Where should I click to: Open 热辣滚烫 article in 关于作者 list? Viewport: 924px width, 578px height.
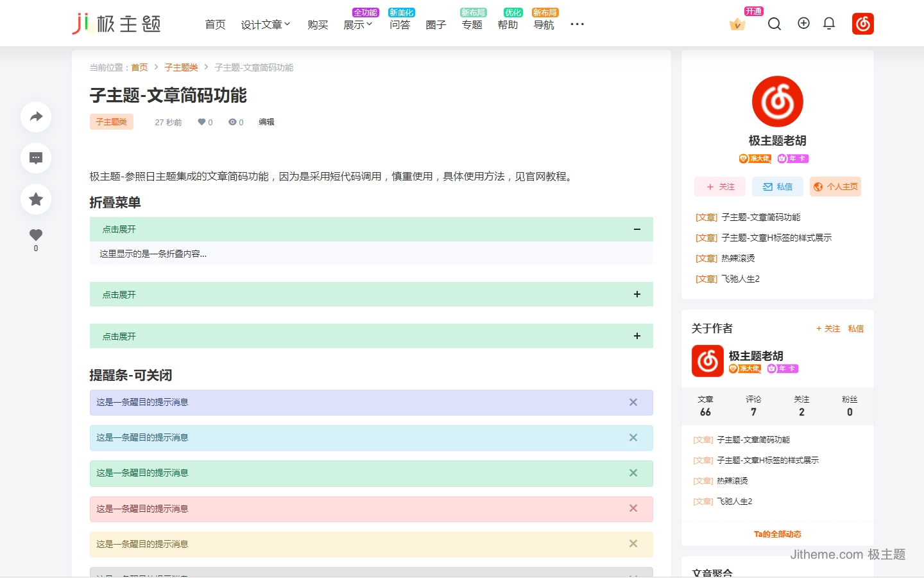tap(732, 480)
